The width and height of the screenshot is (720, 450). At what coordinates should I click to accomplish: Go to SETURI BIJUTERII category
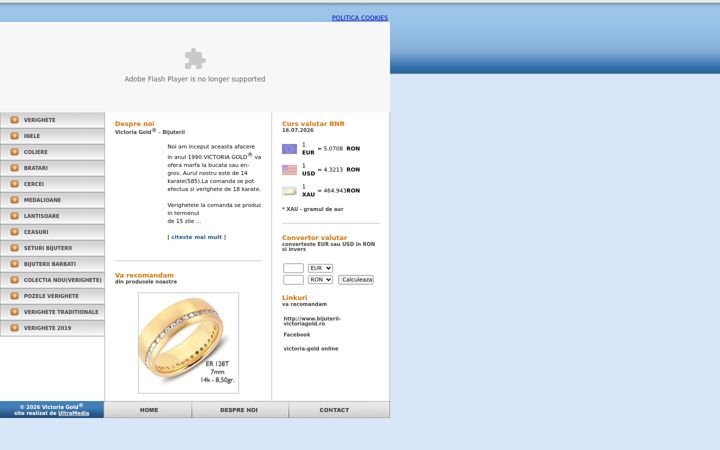pyautogui.click(x=52, y=248)
